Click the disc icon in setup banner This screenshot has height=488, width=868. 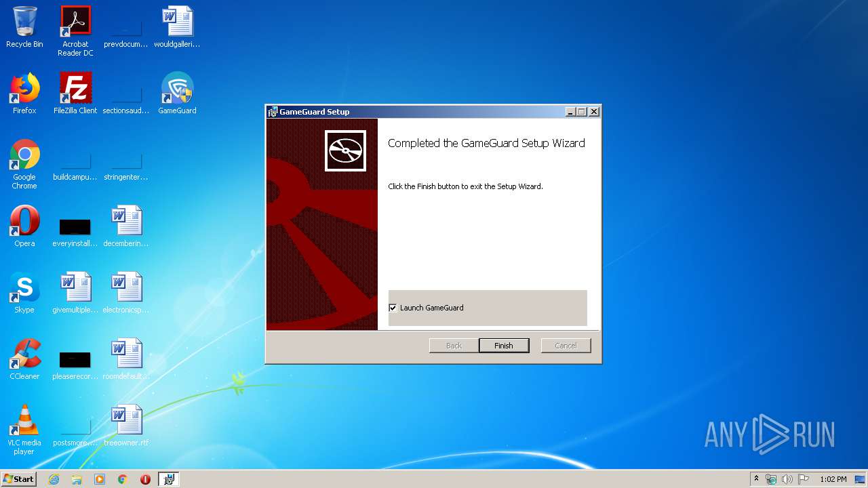pyautogui.click(x=345, y=150)
